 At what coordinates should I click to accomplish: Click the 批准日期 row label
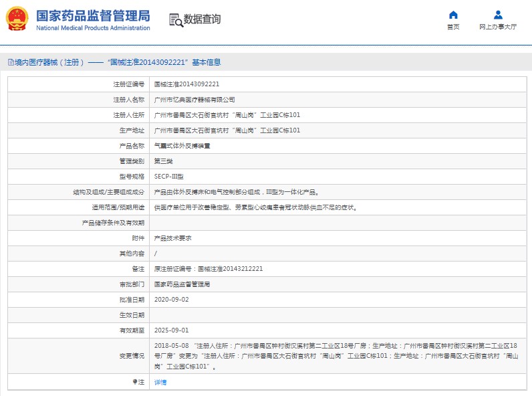tap(132, 300)
